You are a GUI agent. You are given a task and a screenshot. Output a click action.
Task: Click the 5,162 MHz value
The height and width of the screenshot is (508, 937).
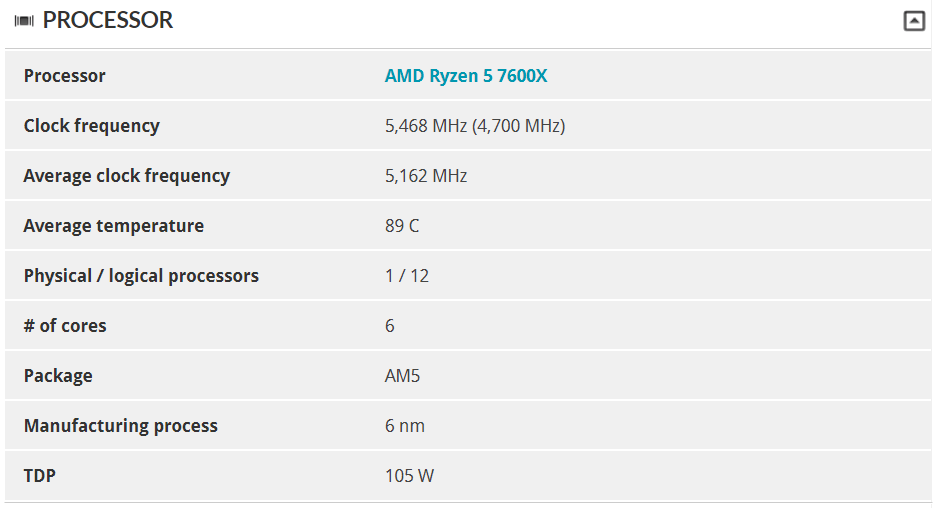coord(426,176)
